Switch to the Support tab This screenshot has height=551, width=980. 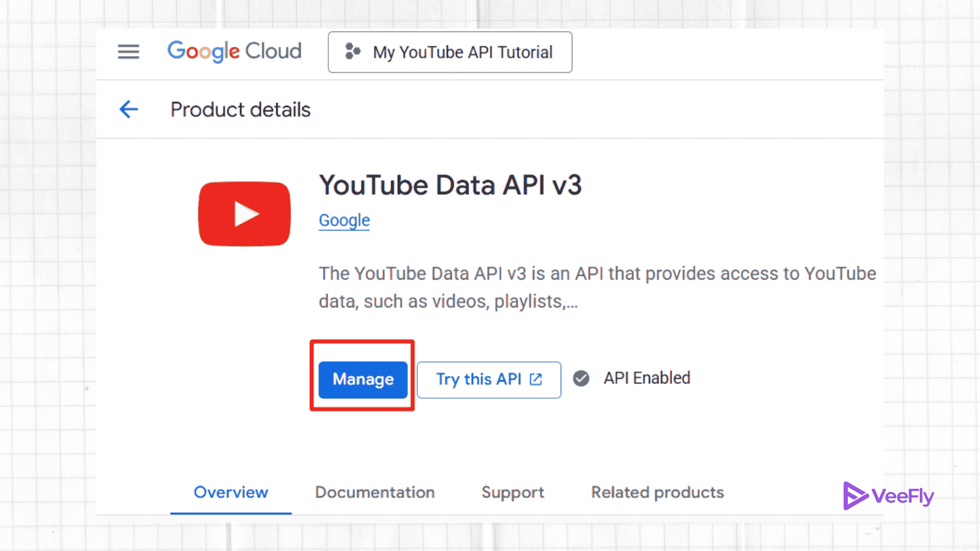(x=512, y=492)
